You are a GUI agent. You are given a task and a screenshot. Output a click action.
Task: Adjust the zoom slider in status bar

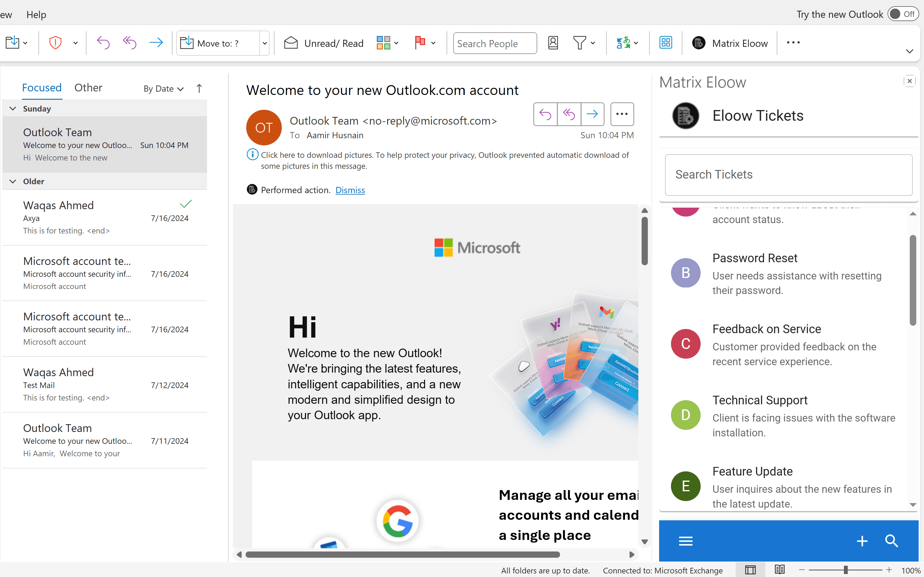click(x=846, y=570)
